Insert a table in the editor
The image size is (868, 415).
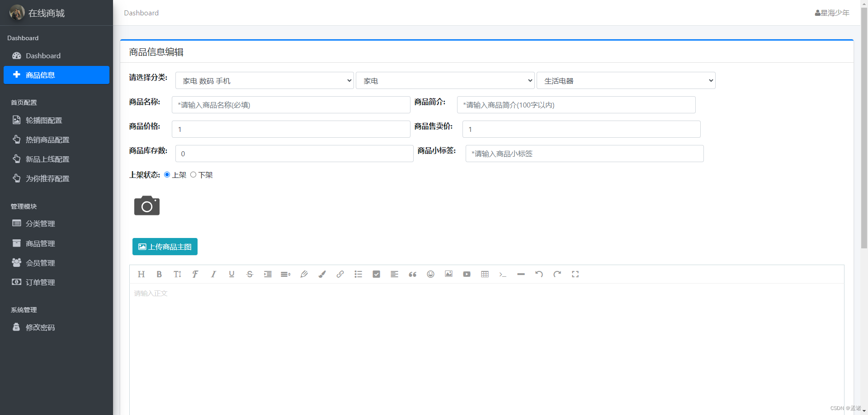[485, 274]
